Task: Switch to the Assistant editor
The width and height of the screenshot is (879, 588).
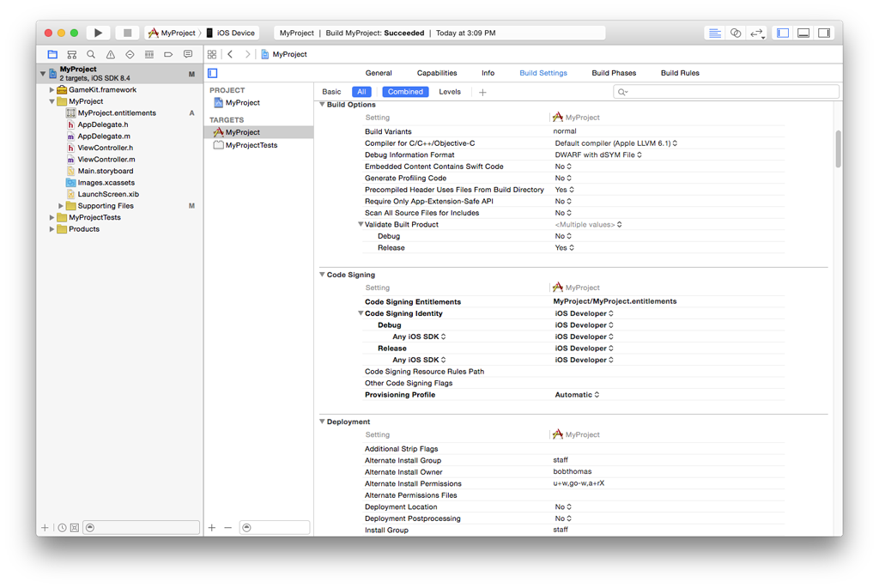Action: pyautogui.click(x=736, y=33)
